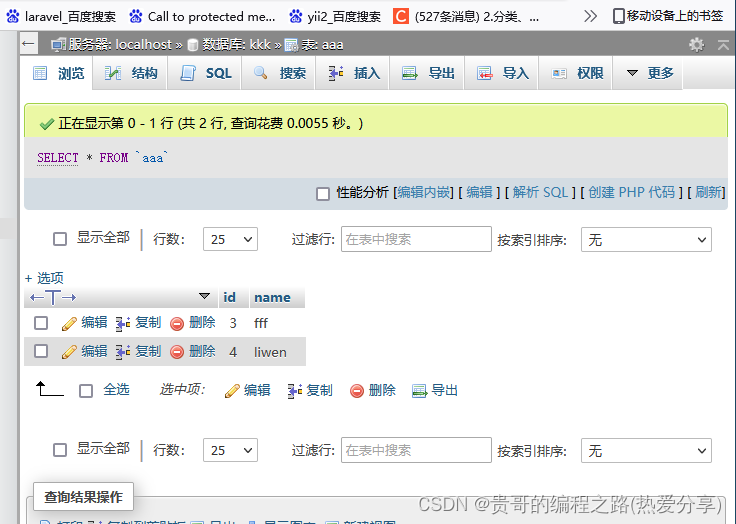Image resolution: width=736 pixels, height=524 pixels.
Task: Click pencil edit icon in row liwen
Action: click(69, 352)
